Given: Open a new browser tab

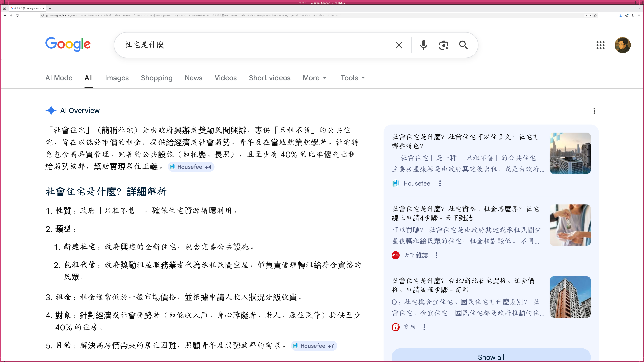Looking at the screenshot, I should 50,8.
